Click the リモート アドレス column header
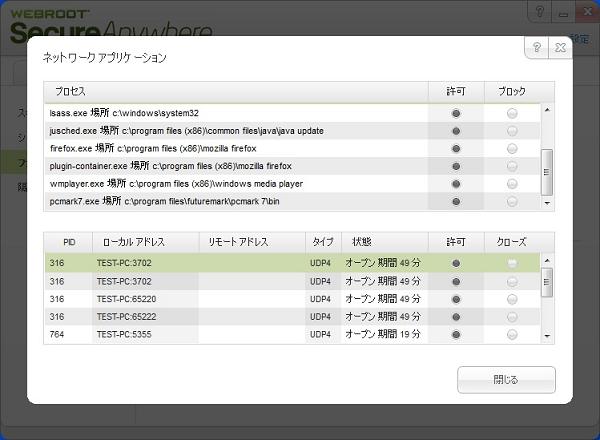This screenshot has height=440, width=600. [252, 242]
